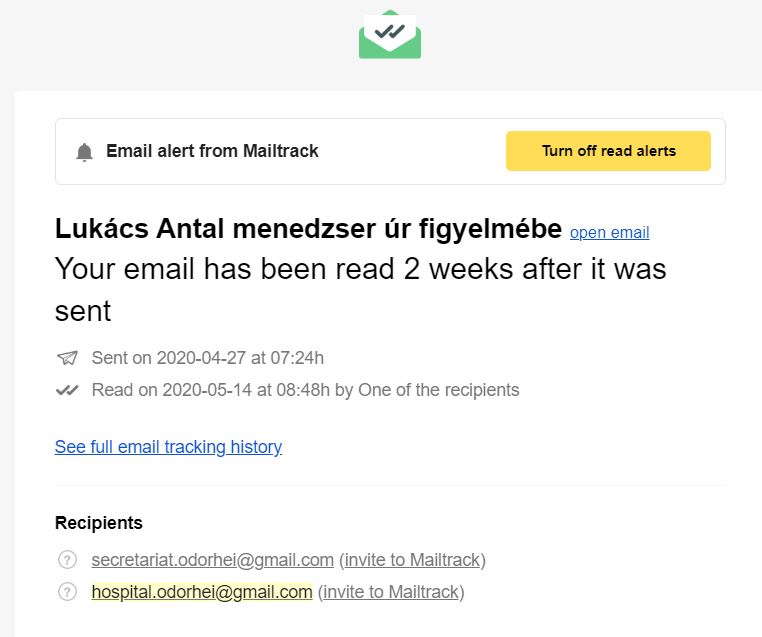
Task: Click question mark icon beside hospital.odorhei address
Action: (68, 592)
